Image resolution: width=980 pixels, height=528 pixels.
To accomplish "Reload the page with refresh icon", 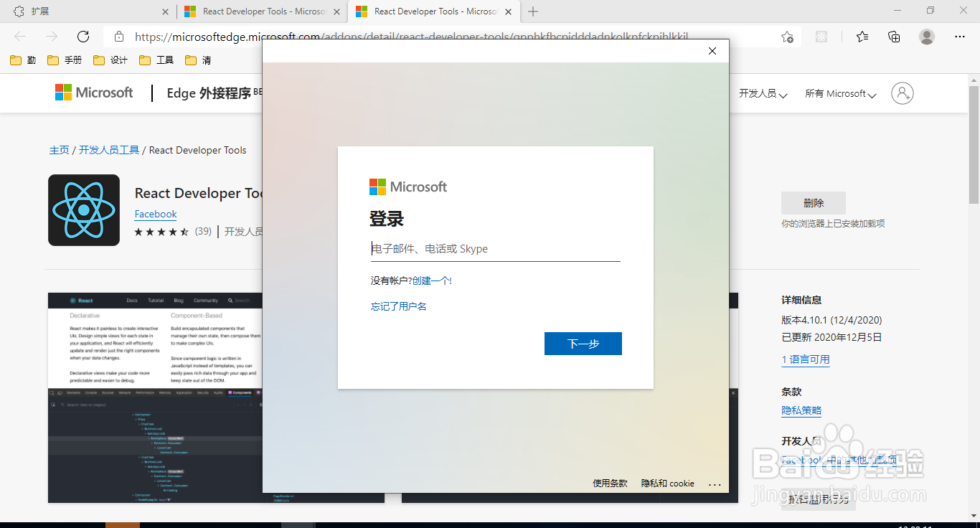I will point(83,37).
